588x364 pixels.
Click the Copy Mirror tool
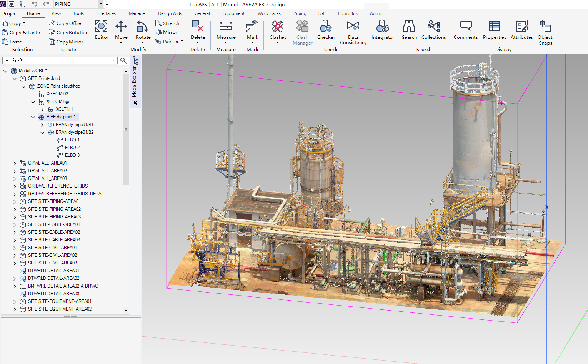[66, 42]
